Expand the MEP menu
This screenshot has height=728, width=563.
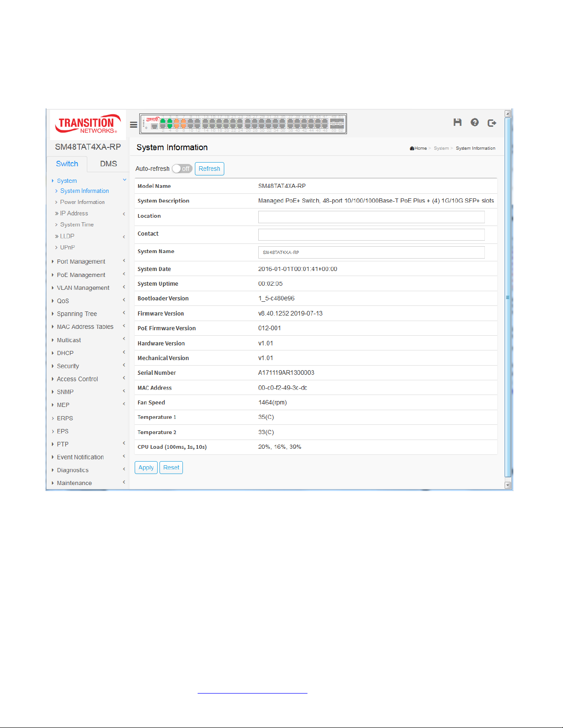[x=63, y=405]
